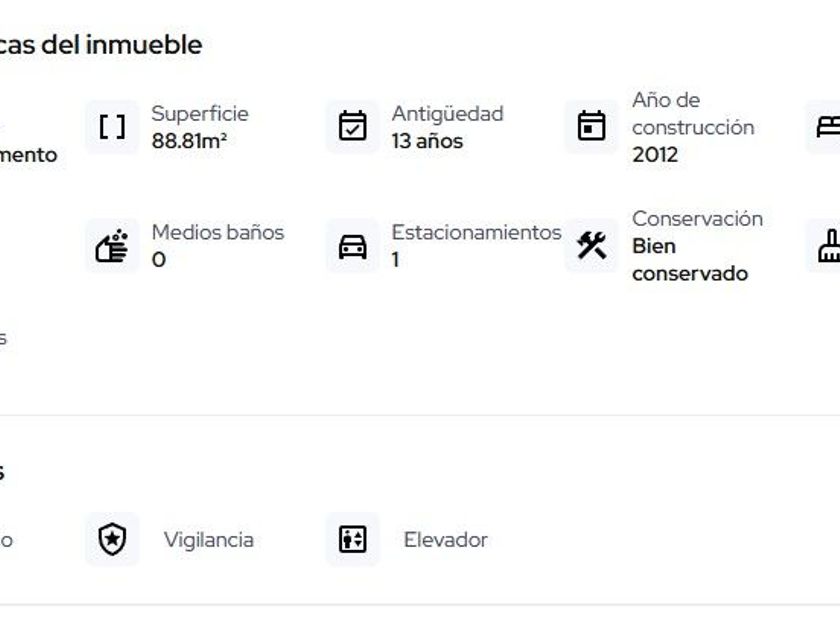
Task: Click the bed icon at right edge
Action: 828,127
